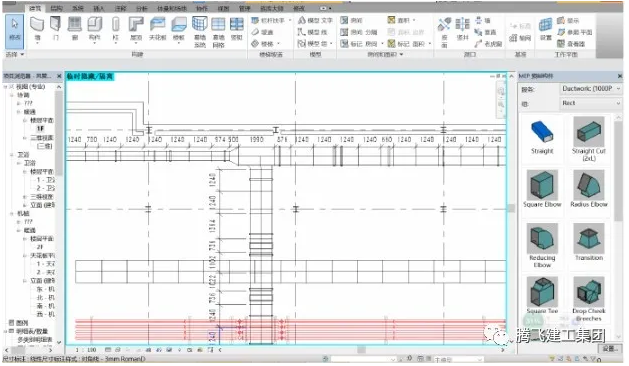This screenshot has height=366, width=629.
Task: Open the Stair tool dropdown arrow
Action: [x=278, y=43]
